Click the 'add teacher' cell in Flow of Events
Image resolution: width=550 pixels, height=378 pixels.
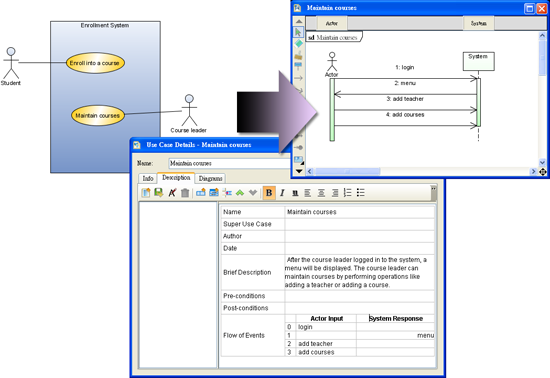(x=326, y=344)
